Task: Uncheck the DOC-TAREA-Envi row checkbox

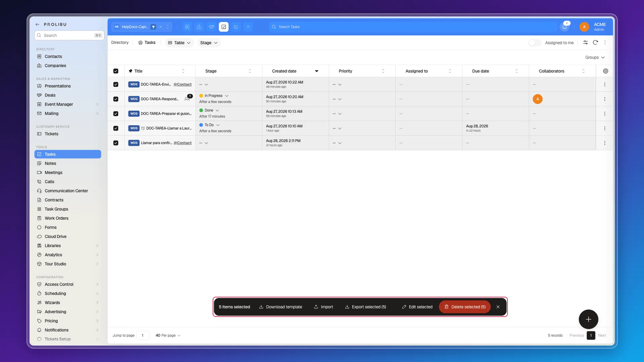Action: pos(116,84)
